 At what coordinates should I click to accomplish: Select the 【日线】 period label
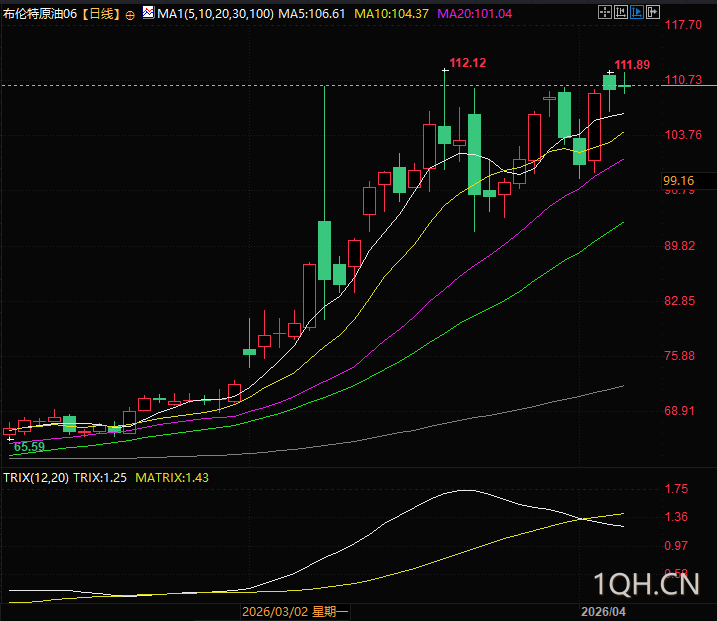[101, 14]
